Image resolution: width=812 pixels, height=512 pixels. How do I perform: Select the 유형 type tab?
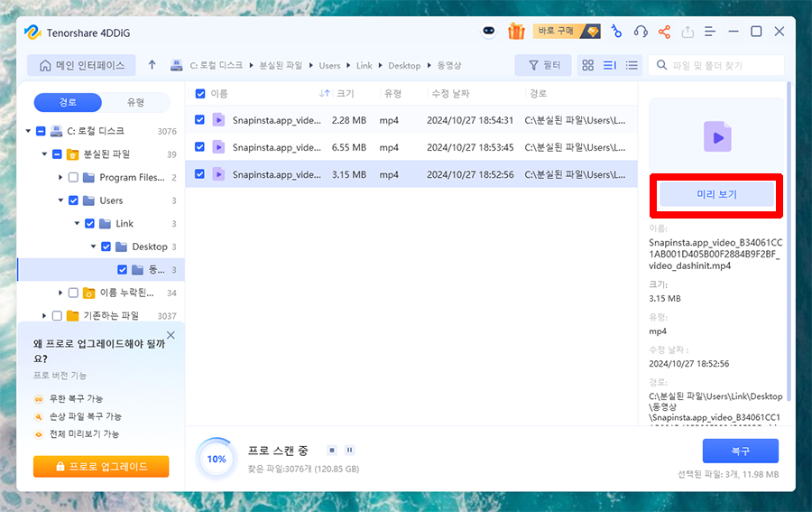pos(135,102)
